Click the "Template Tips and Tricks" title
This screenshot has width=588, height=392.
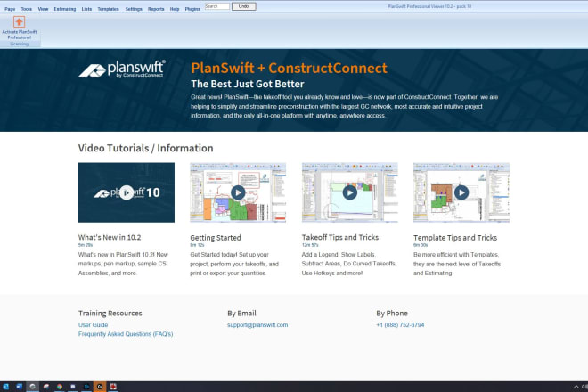(455, 238)
